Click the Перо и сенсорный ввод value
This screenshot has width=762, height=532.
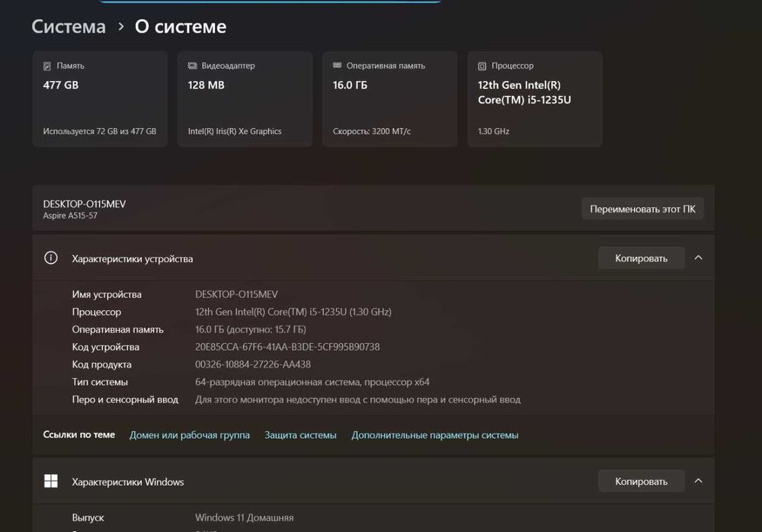point(357,399)
